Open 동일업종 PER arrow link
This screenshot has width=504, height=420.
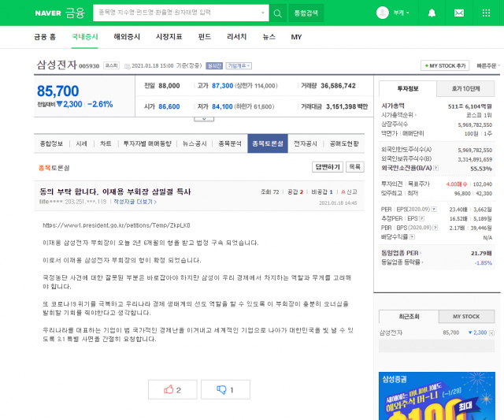pyautogui.click(x=401, y=254)
